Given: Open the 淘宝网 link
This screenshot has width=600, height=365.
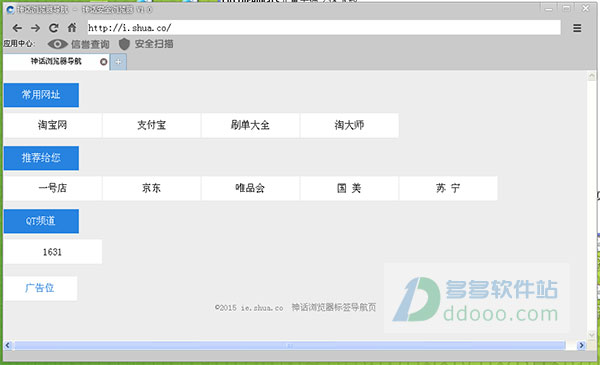Looking at the screenshot, I should click(52, 125).
